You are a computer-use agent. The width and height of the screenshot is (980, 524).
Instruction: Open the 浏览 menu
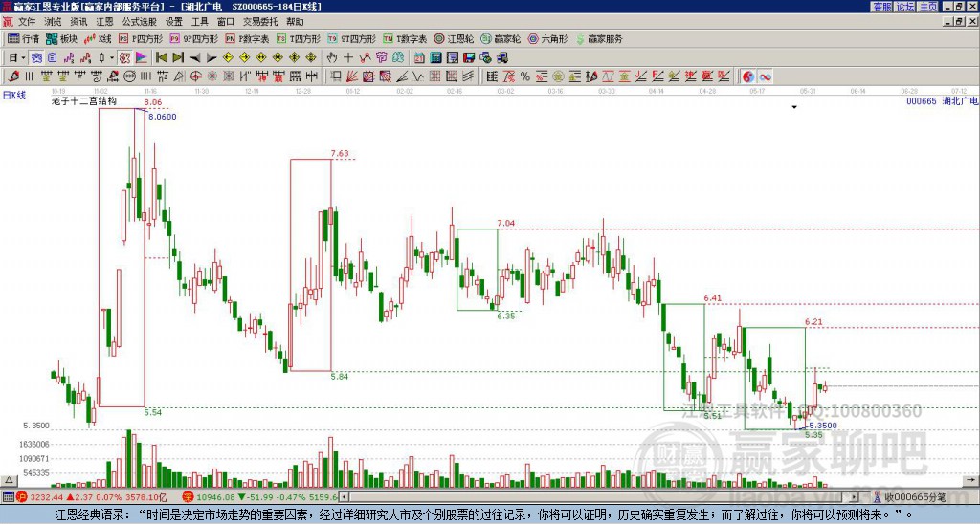pos(54,22)
